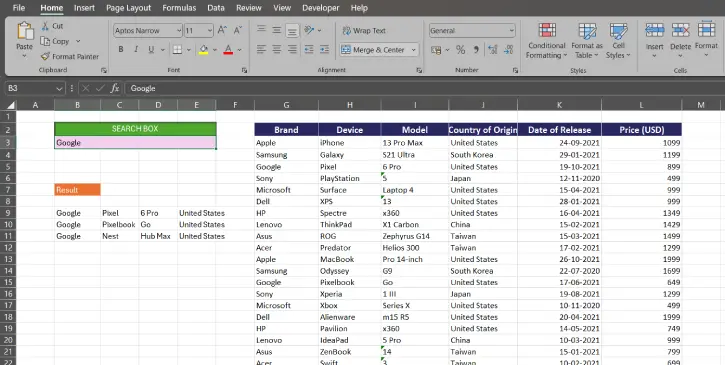Align text right
Screen dimensions: 725x365
click(292, 49)
